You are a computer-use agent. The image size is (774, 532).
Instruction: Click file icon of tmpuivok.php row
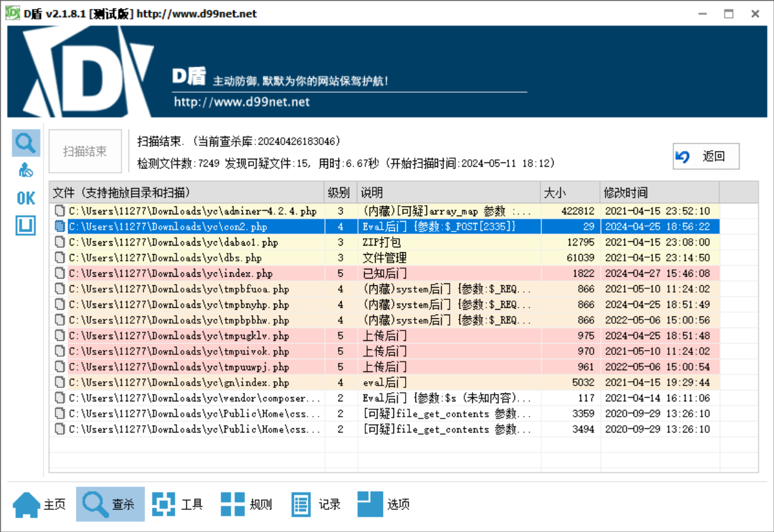pos(60,351)
